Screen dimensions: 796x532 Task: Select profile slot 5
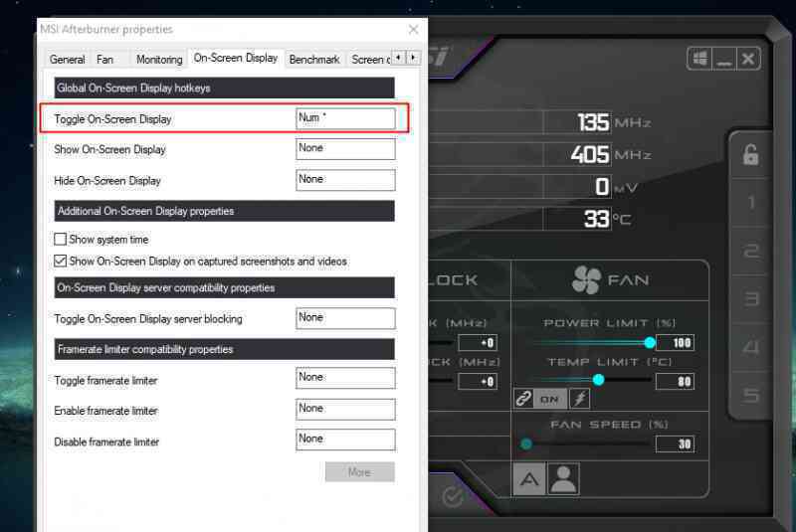pos(751,395)
